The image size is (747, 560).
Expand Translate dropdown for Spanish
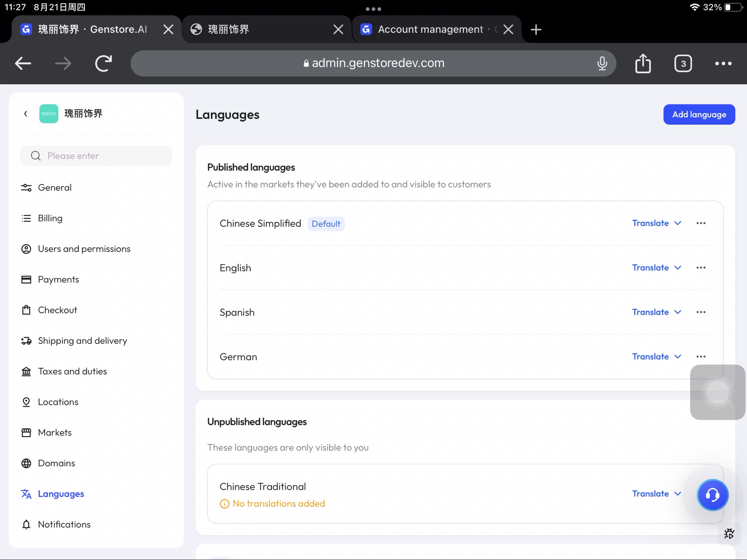656,312
